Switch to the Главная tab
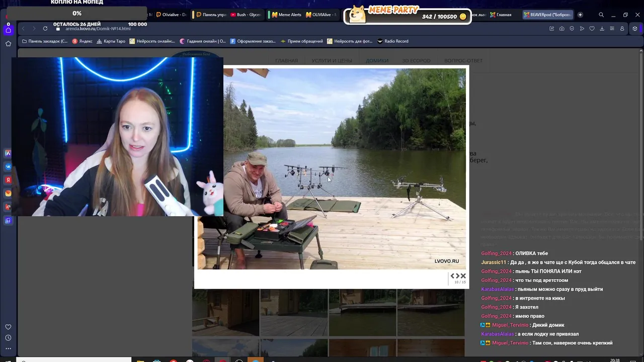Screen dimensions: 644x362 pyautogui.click(x=501, y=15)
